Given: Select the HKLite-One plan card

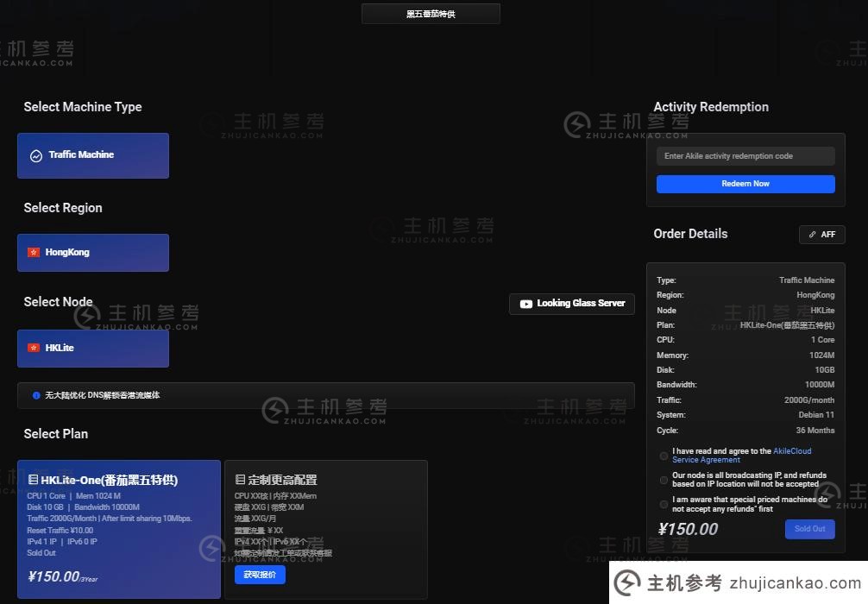Looking at the screenshot, I should tap(119, 529).
